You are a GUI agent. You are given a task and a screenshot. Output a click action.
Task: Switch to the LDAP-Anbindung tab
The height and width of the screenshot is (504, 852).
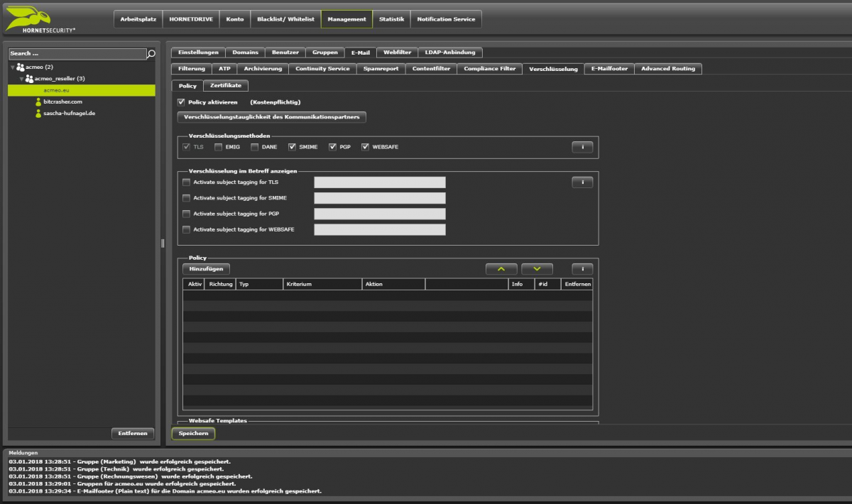pyautogui.click(x=451, y=53)
